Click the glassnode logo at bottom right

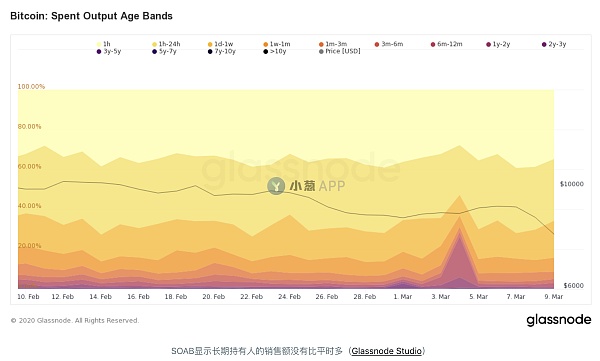559,320
